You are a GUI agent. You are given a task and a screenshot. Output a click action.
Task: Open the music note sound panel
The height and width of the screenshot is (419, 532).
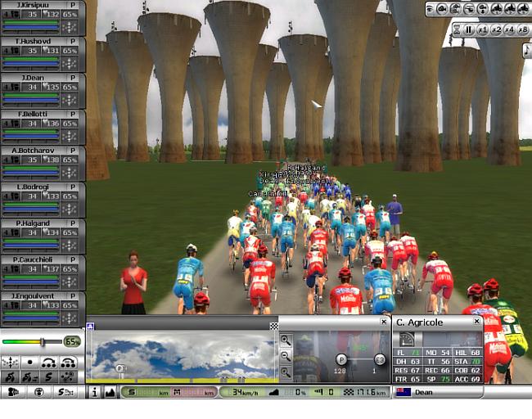pyautogui.click(x=526, y=50)
